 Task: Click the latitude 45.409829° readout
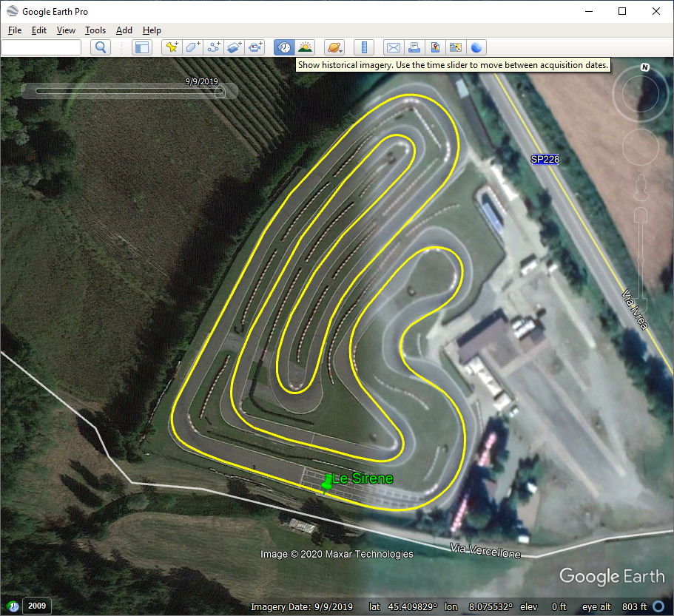tap(403, 606)
